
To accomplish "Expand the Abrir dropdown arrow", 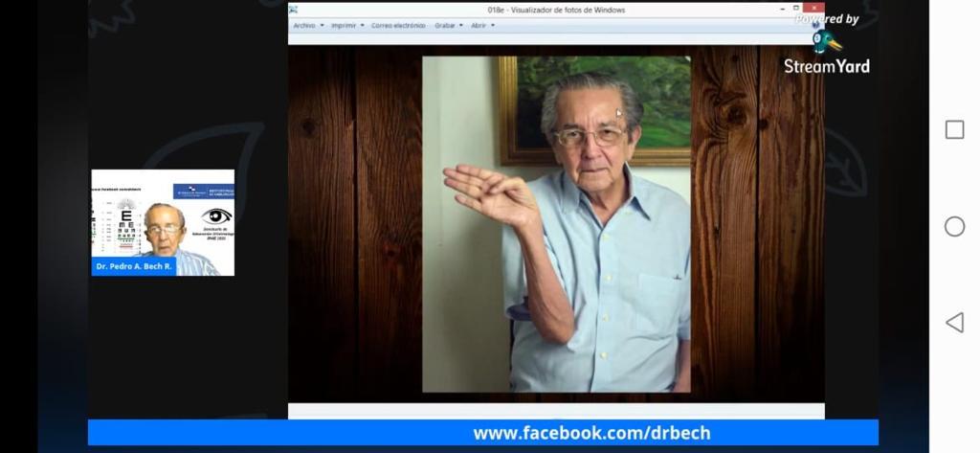I will tap(493, 26).
